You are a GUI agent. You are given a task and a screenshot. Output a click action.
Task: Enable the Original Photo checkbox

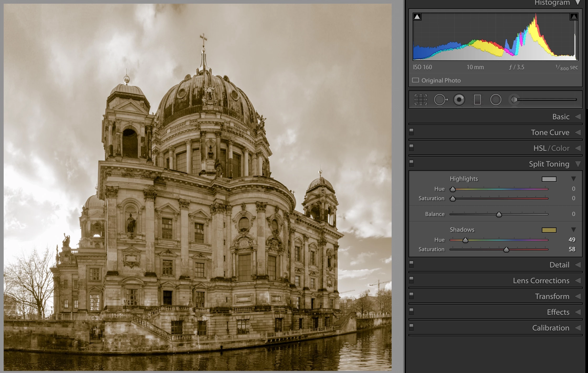(x=416, y=80)
